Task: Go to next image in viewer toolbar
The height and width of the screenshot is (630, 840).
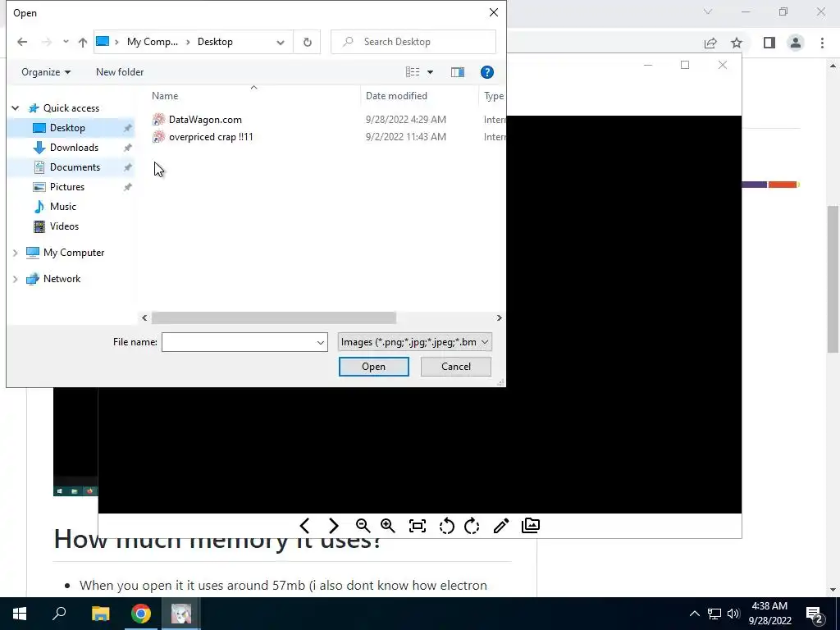Action: [x=333, y=526]
